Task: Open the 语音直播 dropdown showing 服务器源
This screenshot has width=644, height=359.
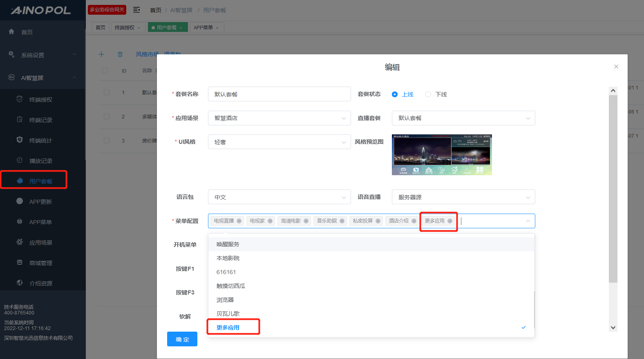Action: (463, 197)
